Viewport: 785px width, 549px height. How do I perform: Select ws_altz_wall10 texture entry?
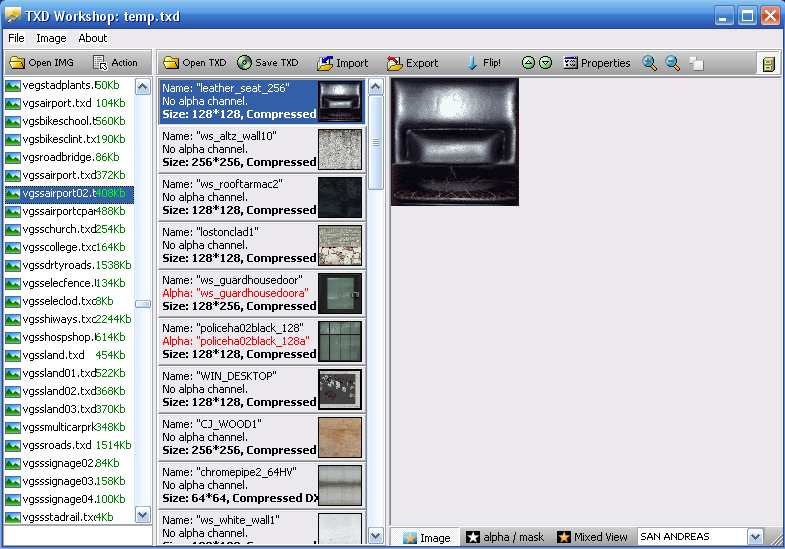point(261,149)
